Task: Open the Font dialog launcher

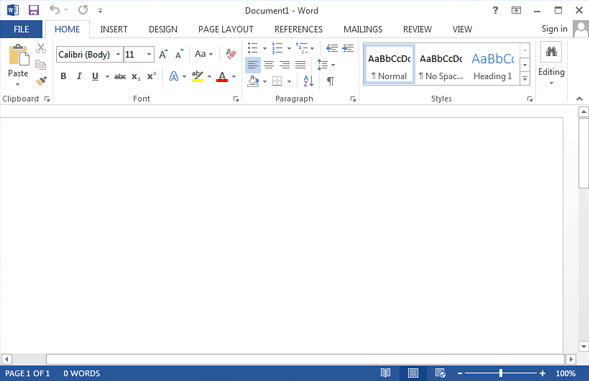Action: pyautogui.click(x=236, y=99)
